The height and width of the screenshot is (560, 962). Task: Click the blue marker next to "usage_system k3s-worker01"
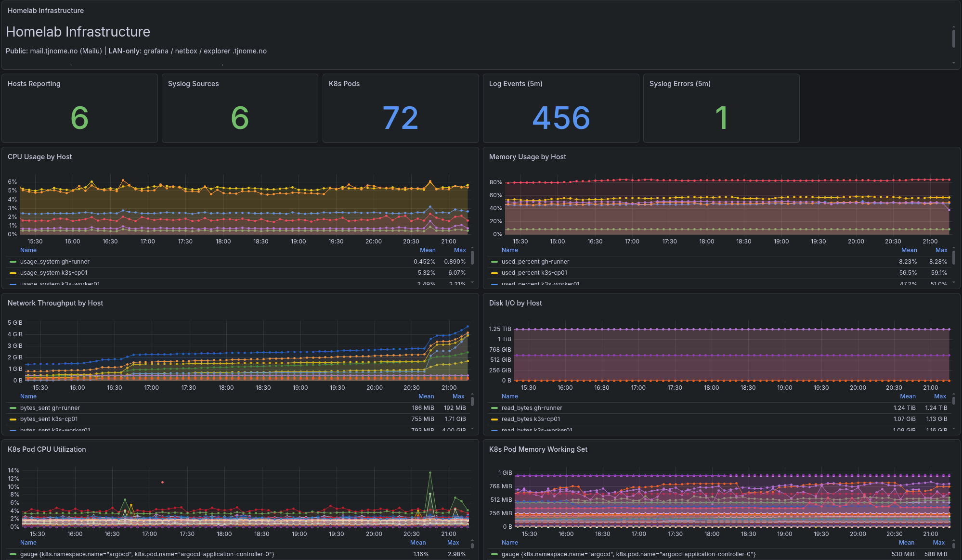coord(12,284)
